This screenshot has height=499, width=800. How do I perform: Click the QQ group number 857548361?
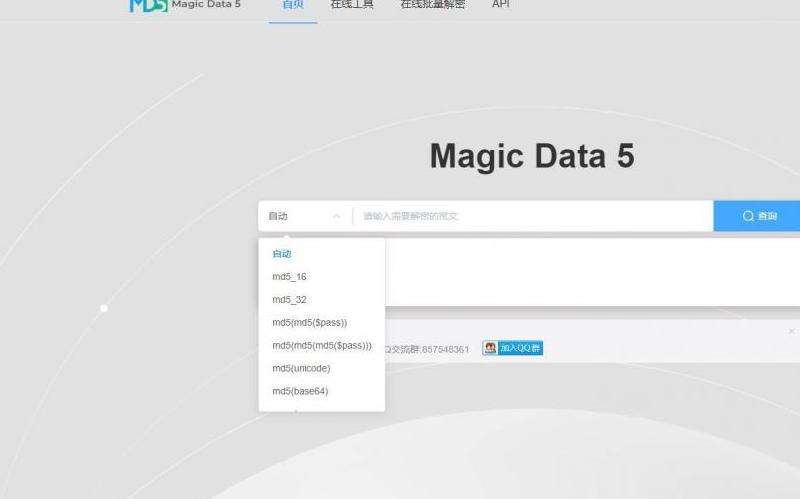pos(445,350)
